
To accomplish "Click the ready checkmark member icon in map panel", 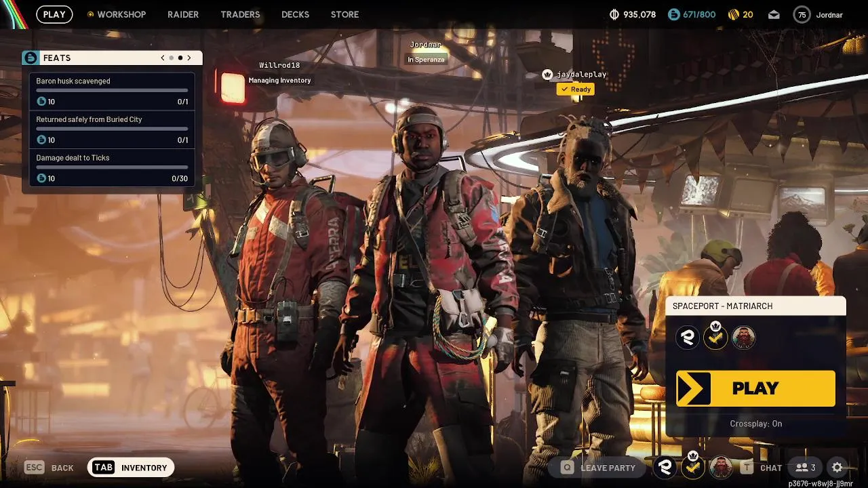I will click(x=715, y=337).
